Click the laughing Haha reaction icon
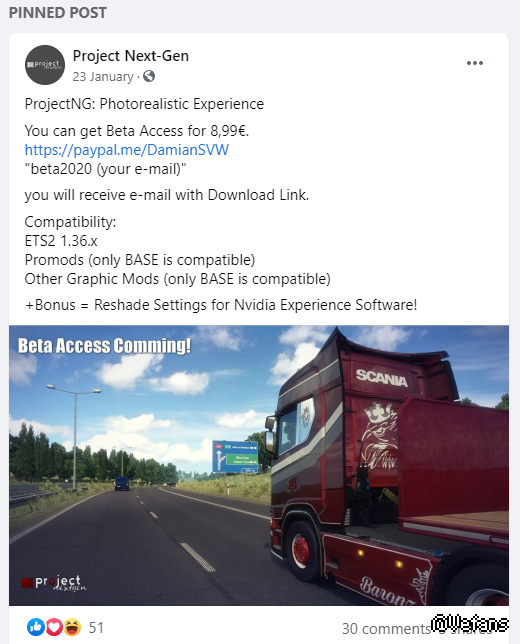 [72, 627]
